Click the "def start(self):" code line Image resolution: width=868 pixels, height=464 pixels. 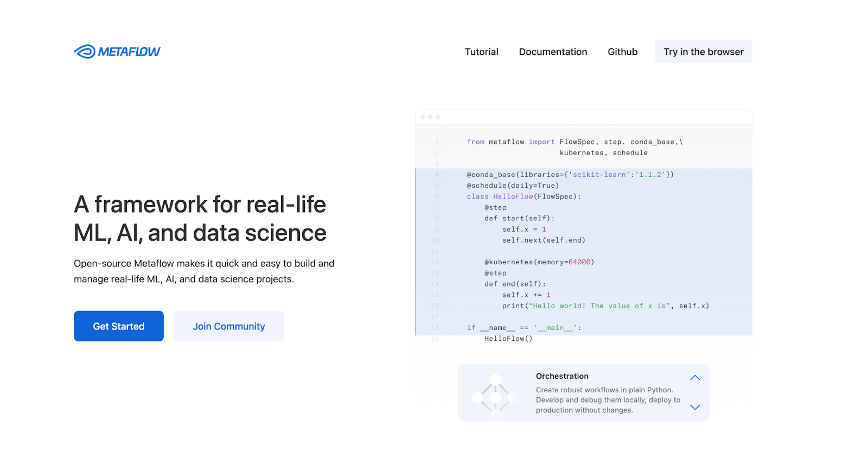coord(520,218)
